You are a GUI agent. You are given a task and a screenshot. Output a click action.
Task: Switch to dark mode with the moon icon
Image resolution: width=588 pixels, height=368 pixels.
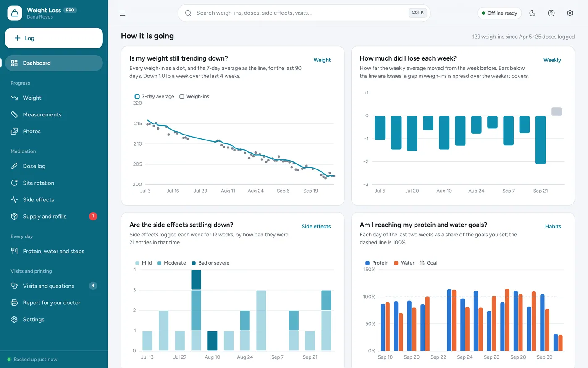coord(533,13)
